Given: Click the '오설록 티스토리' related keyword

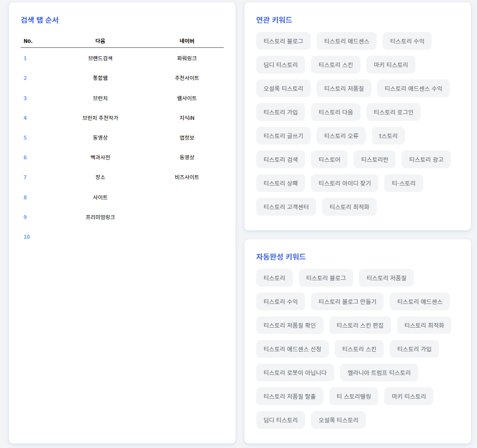Looking at the screenshot, I should [283, 88].
